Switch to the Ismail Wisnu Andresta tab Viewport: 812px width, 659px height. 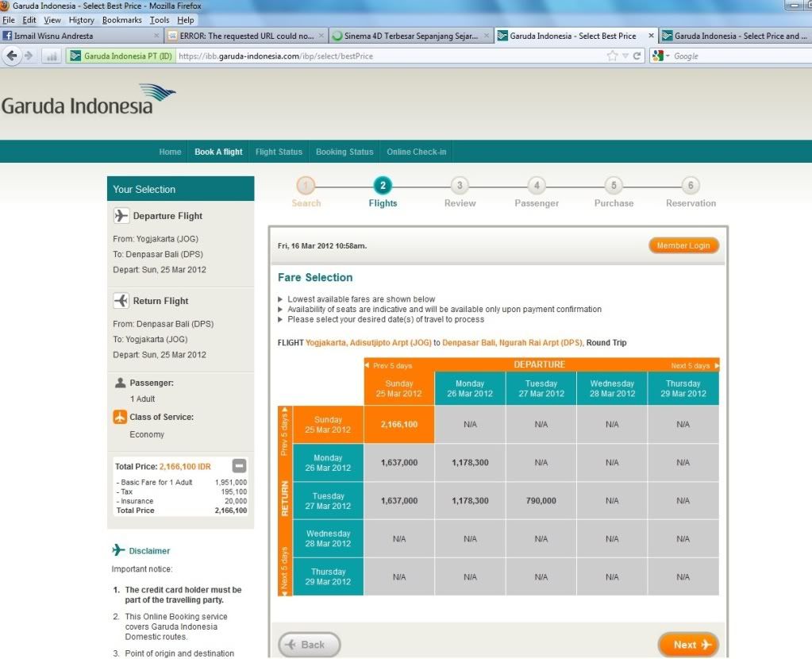[81, 36]
